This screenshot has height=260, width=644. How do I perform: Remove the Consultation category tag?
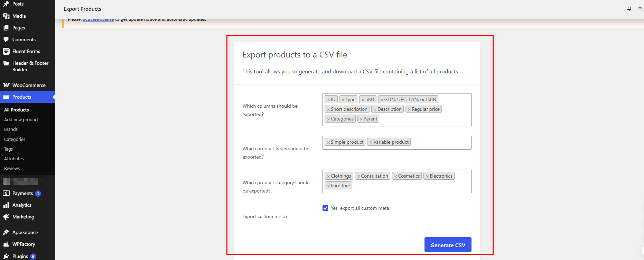pos(358,176)
